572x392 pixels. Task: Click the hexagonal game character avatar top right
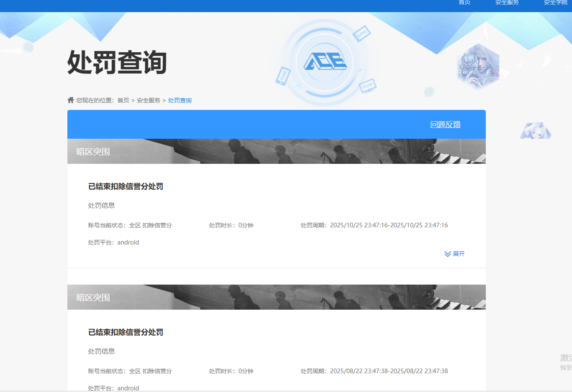tap(478, 66)
